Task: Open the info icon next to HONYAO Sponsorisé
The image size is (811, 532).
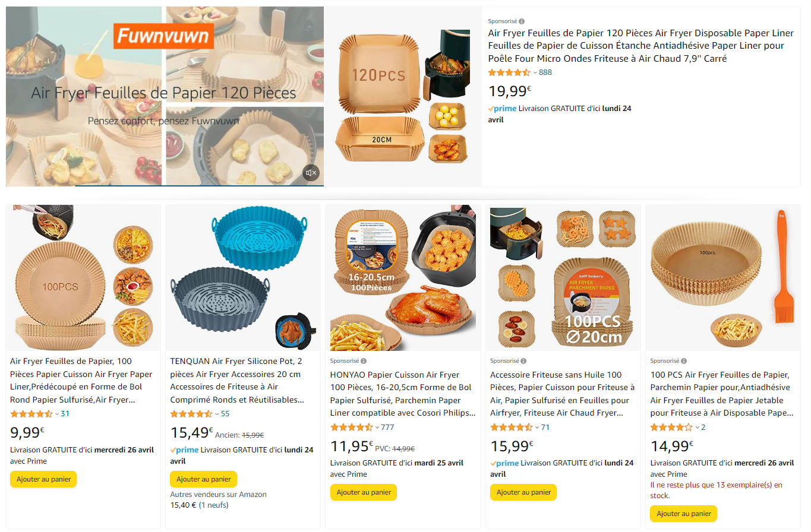Action: (x=364, y=361)
